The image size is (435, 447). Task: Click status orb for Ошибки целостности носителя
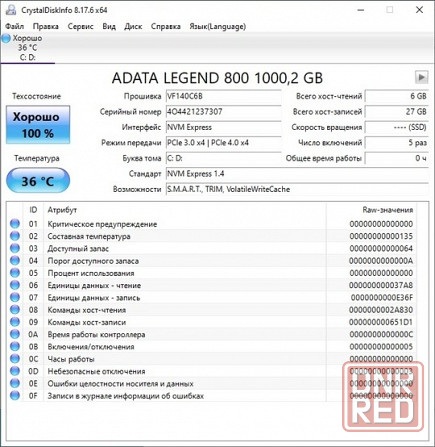click(15, 383)
